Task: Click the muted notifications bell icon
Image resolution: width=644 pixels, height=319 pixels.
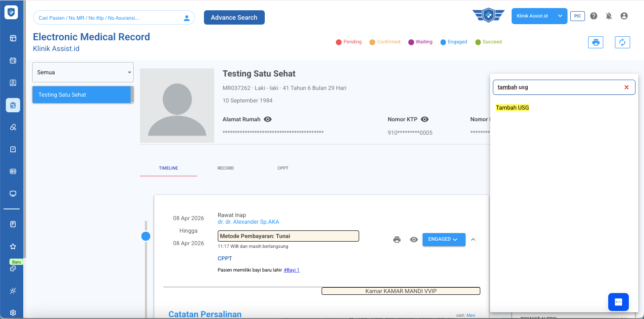Action: click(609, 16)
